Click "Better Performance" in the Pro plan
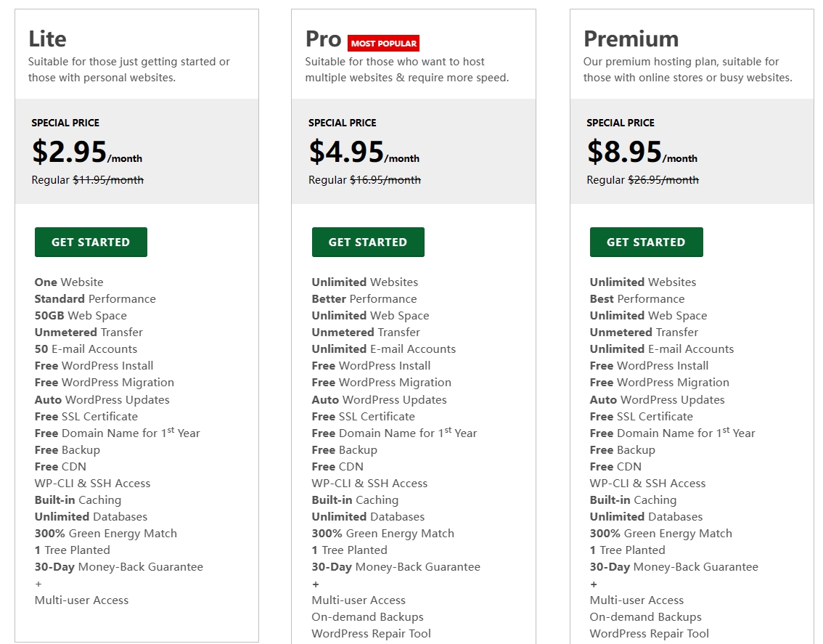Screen dimensions: 823x644 364,299
